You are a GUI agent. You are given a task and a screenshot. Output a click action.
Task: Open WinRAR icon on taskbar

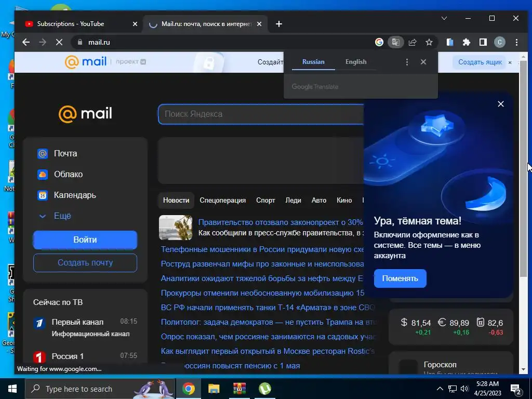239,389
